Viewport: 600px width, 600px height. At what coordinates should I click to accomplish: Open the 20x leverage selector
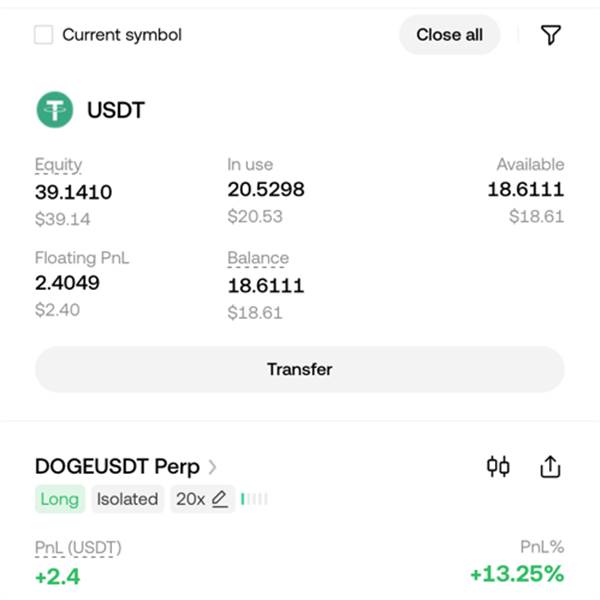click(x=202, y=499)
